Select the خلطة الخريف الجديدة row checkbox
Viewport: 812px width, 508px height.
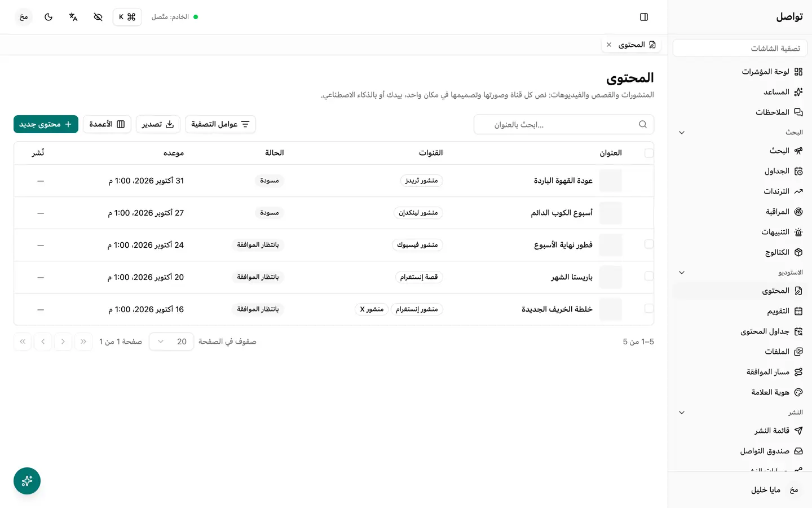(x=649, y=309)
